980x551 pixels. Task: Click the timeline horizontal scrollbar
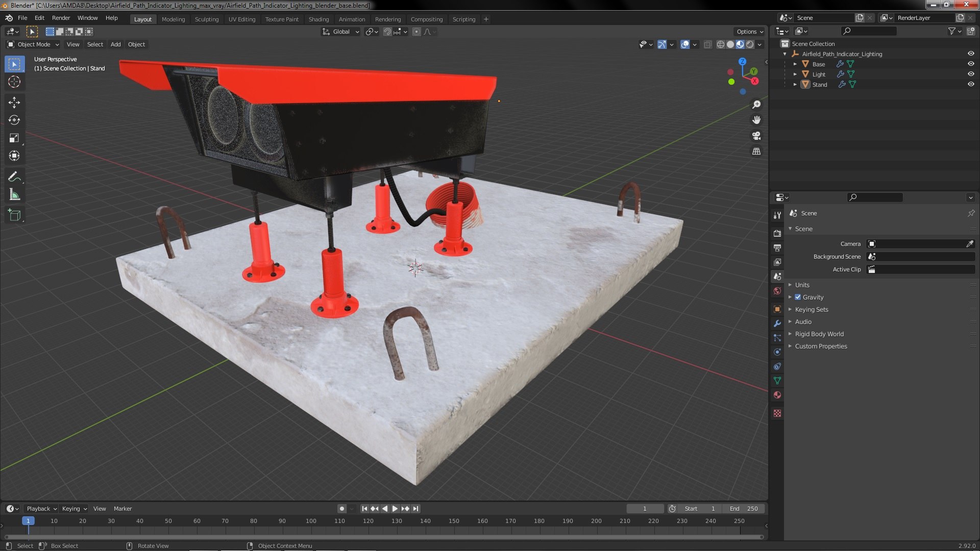click(384, 537)
